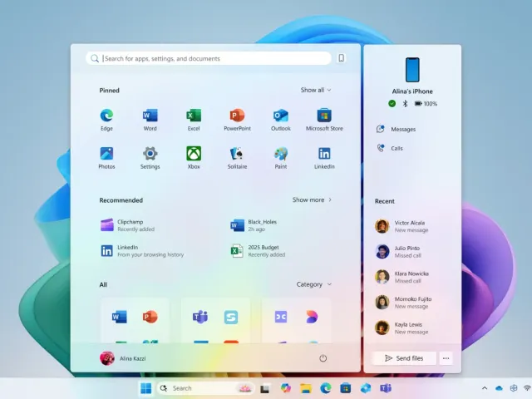The width and height of the screenshot is (532, 399).
Task: Toggle the phone panel icon beside search
Action: [x=342, y=58]
